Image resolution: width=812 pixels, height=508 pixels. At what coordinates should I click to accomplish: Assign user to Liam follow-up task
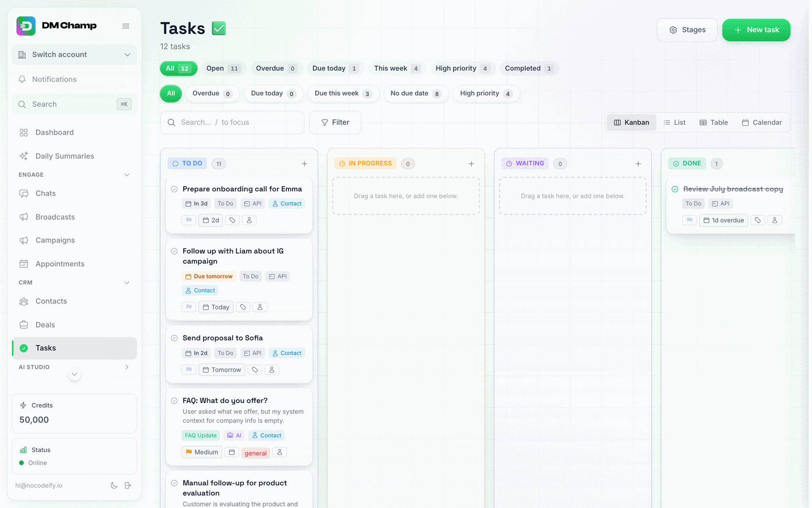click(x=260, y=307)
